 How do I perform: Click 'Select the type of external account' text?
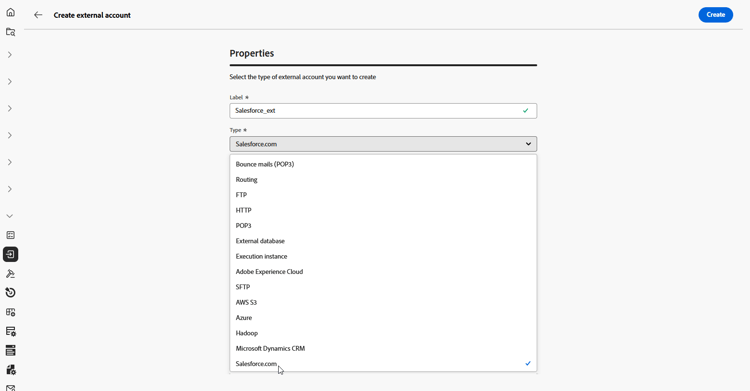(303, 77)
